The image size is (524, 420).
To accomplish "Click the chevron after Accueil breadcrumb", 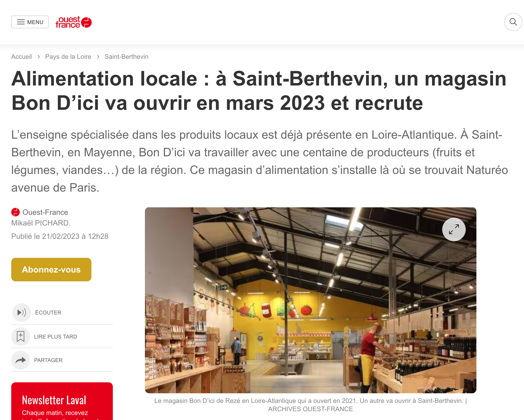I will pos(39,57).
